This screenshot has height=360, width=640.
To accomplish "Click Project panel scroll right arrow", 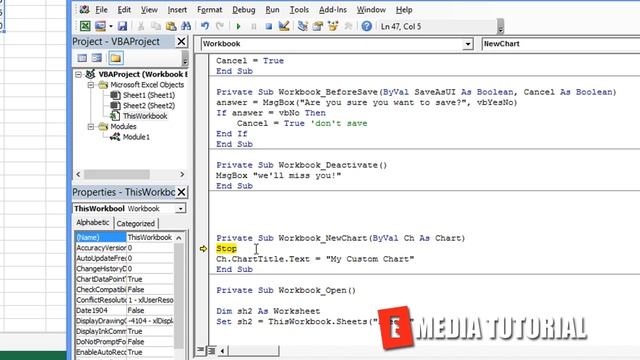I will tap(182, 174).
